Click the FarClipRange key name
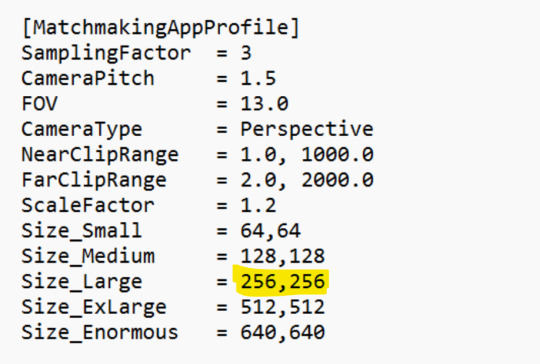The image size is (540, 364). (x=94, y=180)
